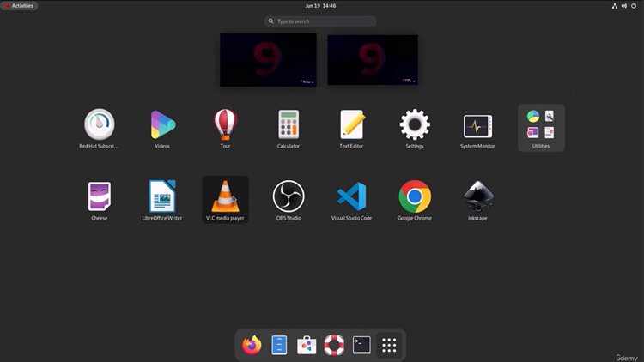
Task: Launch Terminal from the dock
Action: coord(361,345)
